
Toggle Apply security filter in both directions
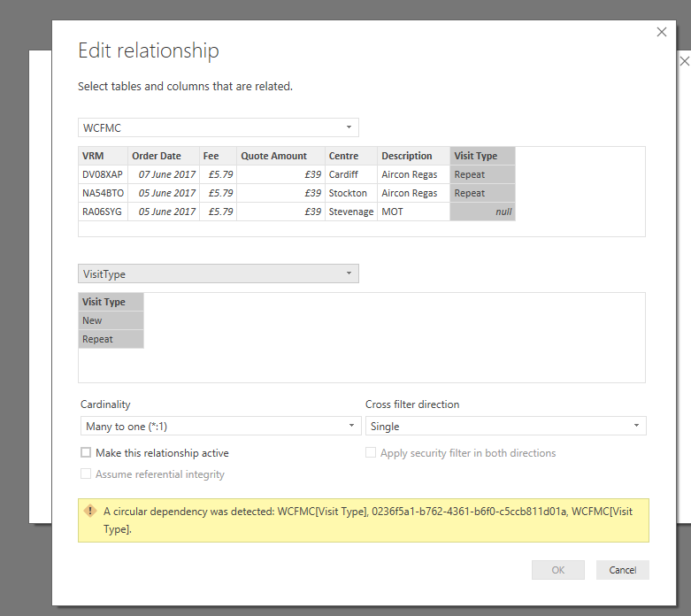(x=371, y=452)
